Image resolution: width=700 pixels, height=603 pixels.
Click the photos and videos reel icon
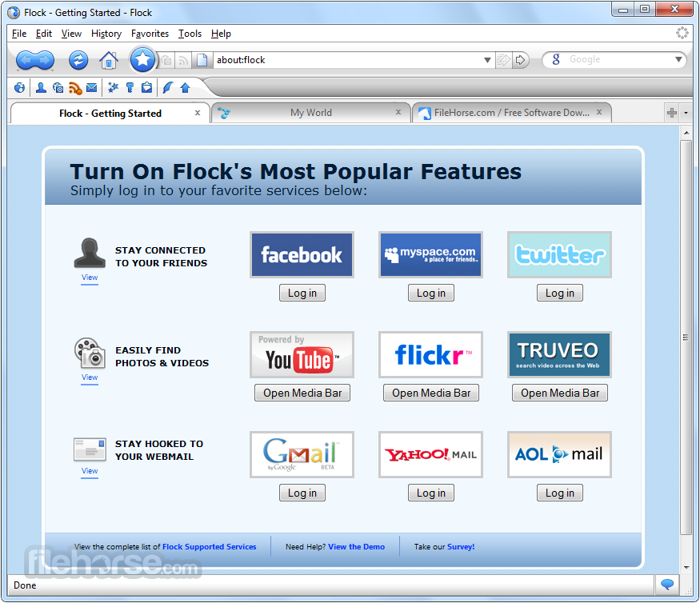click(x=90, y=353)
